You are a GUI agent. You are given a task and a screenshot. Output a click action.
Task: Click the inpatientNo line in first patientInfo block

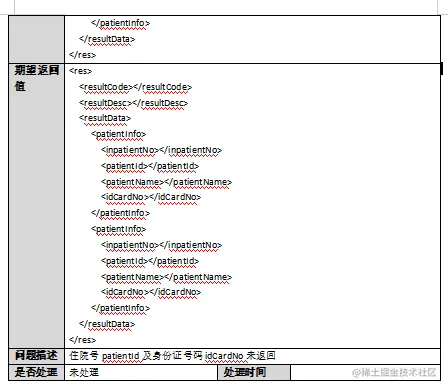[161, 150]
